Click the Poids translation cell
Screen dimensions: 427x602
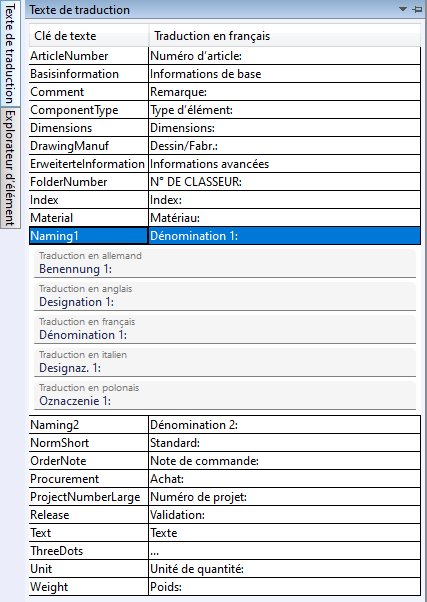coord(285,587)
